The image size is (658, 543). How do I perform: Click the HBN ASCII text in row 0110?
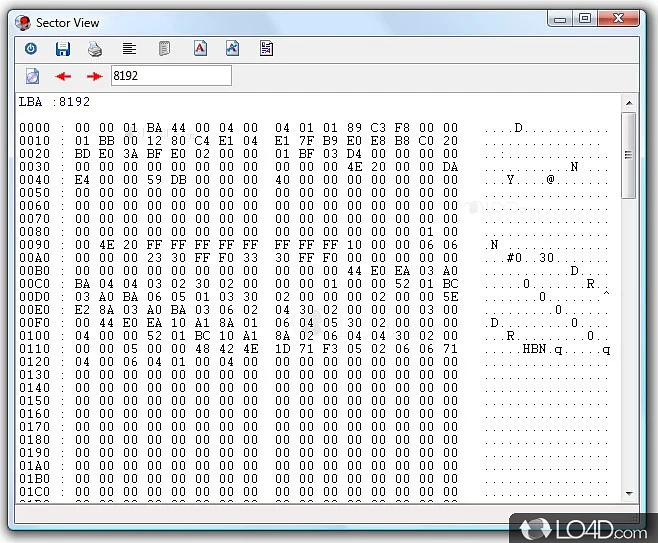(x=535, y=349)
